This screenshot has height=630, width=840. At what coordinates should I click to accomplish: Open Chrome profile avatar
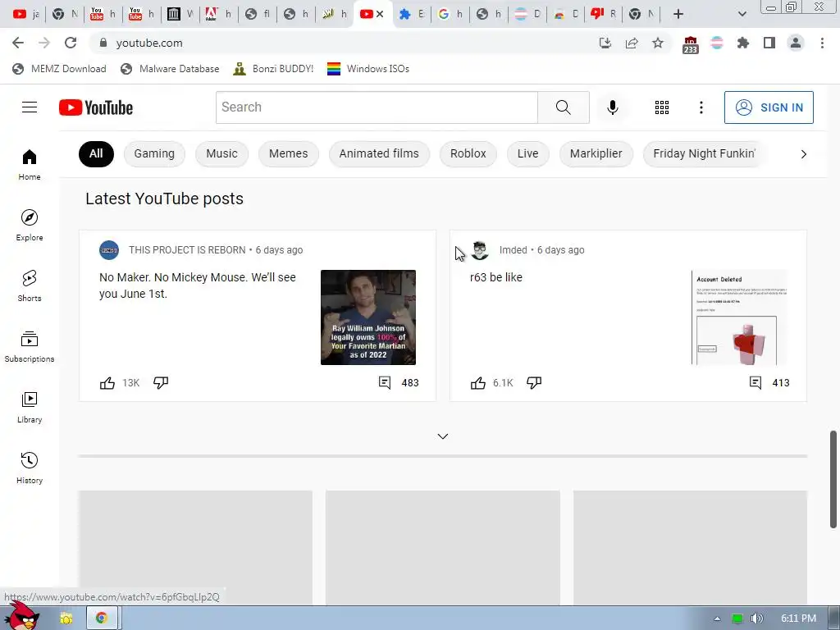click(796, 43)
